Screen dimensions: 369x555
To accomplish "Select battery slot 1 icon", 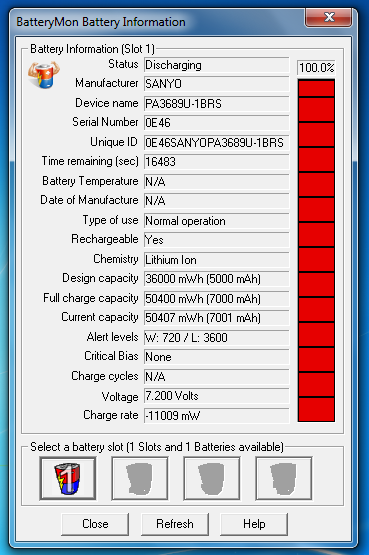I will 68,478.
